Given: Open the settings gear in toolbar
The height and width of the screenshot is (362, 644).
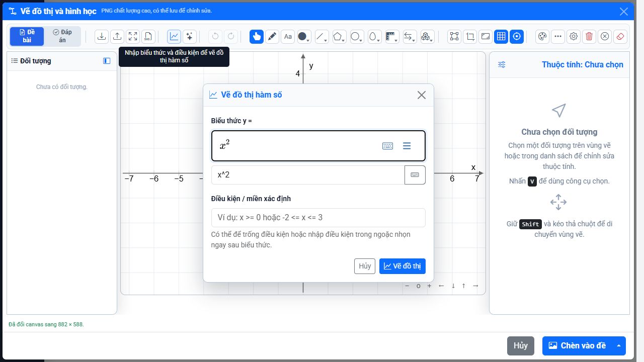Looking at the screenshot, I should tap(574, 36).
